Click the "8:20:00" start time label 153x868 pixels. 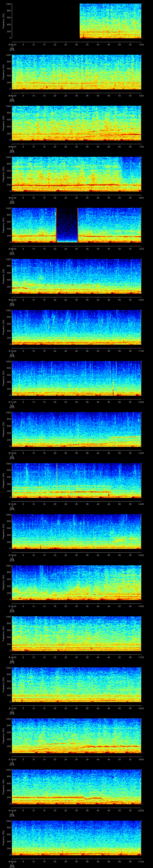12,861
